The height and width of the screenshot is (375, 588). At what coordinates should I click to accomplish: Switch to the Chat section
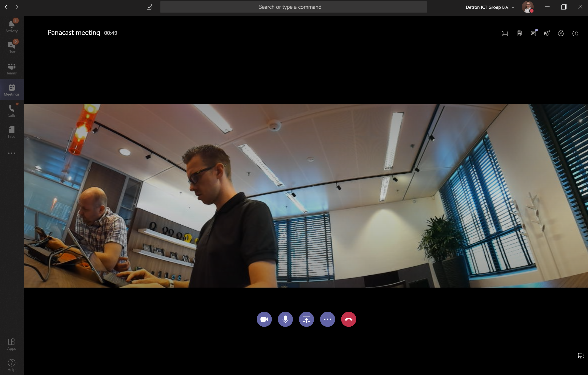pyautogui.click(x=11, y=47)
